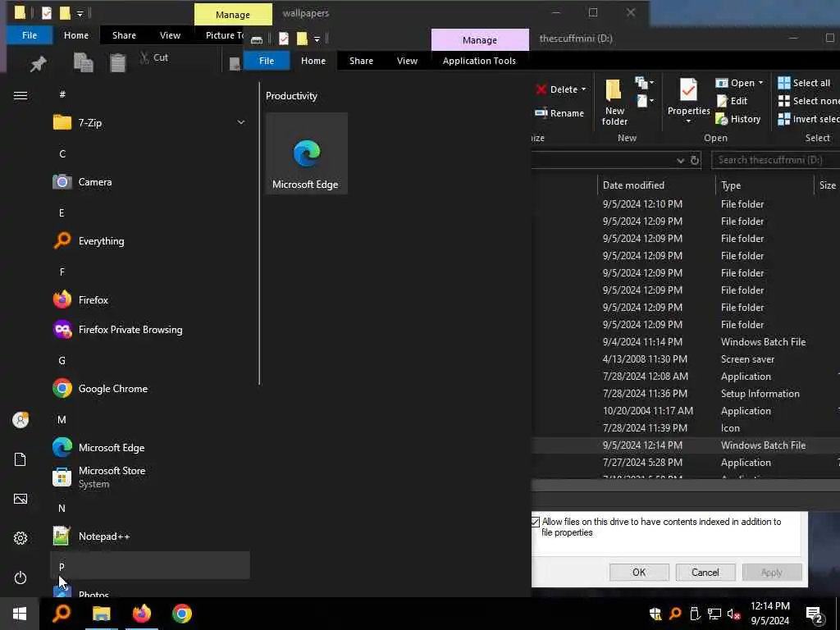Open Share tab in thescuffmini window
The width and height of the screenshot is (840, 630).
pos(361,61)
